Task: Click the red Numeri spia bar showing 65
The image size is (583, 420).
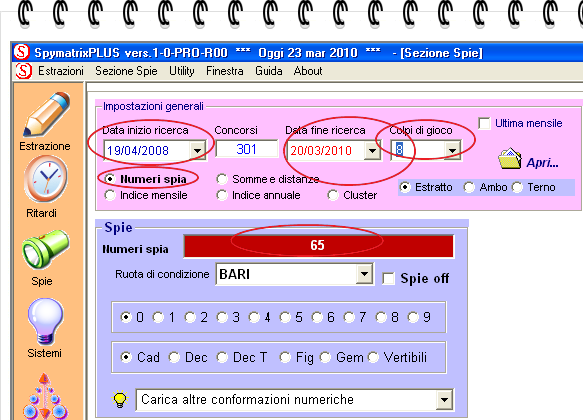Action: 319,246
